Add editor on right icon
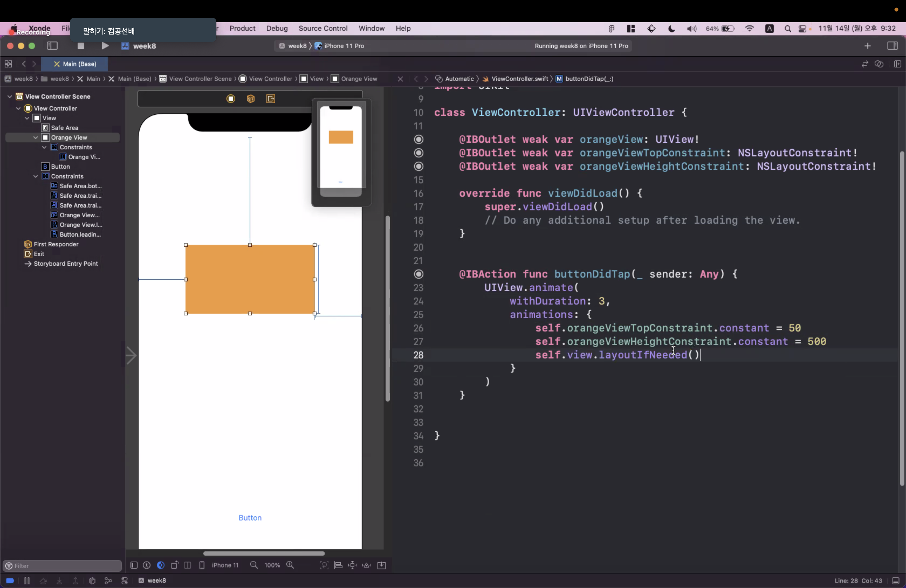Viewport: 906px width, 588px height. [897, 64]
